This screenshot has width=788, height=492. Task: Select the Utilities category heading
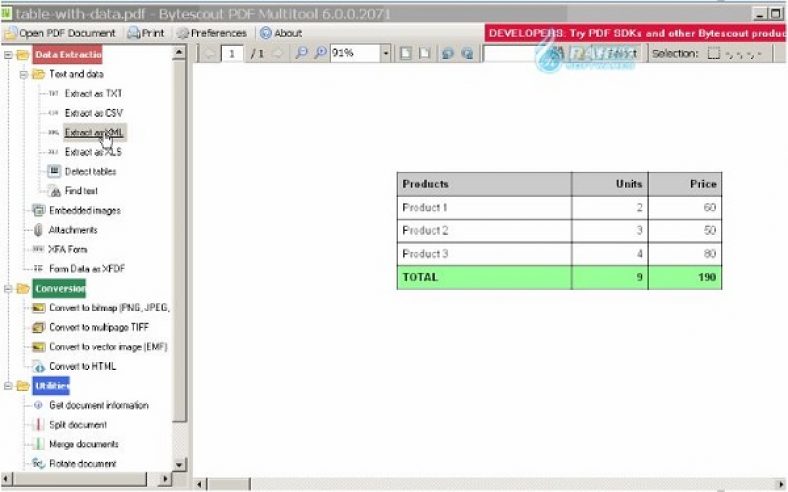pos(51,385)
